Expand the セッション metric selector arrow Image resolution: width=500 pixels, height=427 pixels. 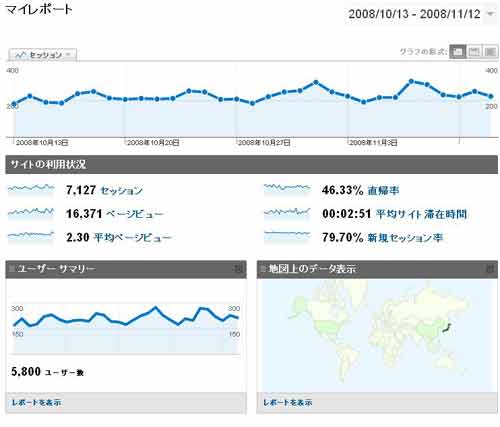coord(68,55)
